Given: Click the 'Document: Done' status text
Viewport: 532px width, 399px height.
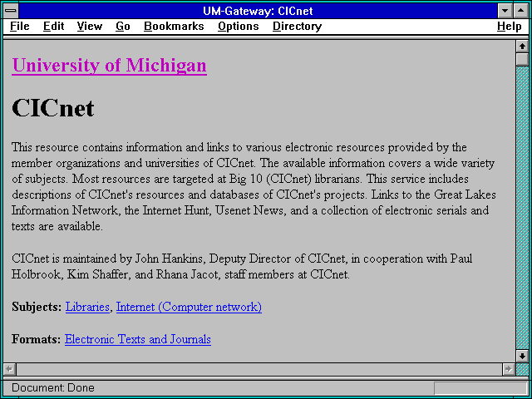Looking at the screenshot, I should 53,388.
